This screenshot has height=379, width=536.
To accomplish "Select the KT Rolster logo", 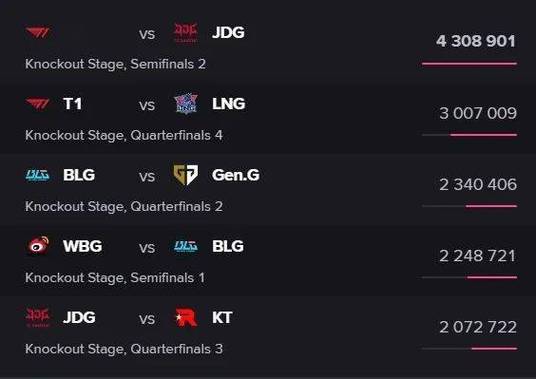I will [186, 317].
